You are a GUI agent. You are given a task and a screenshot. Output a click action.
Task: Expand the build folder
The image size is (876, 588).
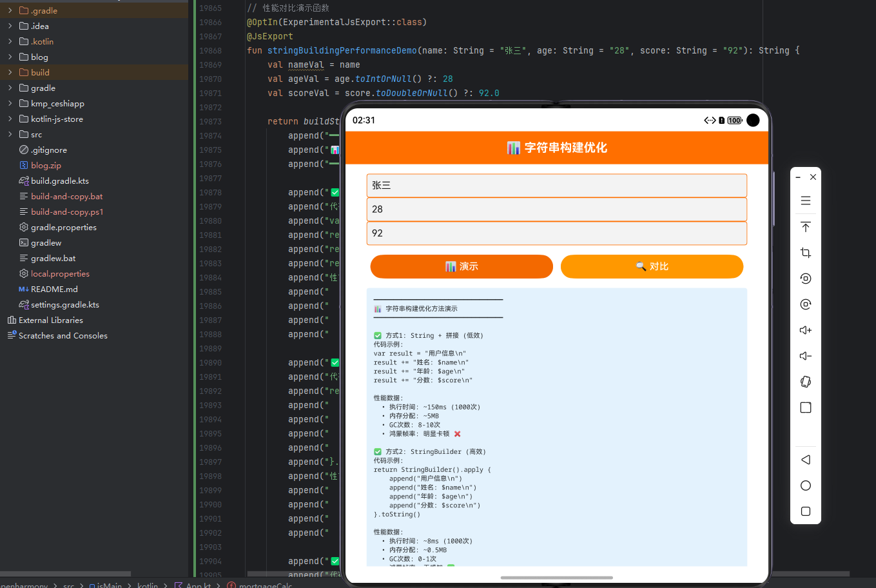10,72
